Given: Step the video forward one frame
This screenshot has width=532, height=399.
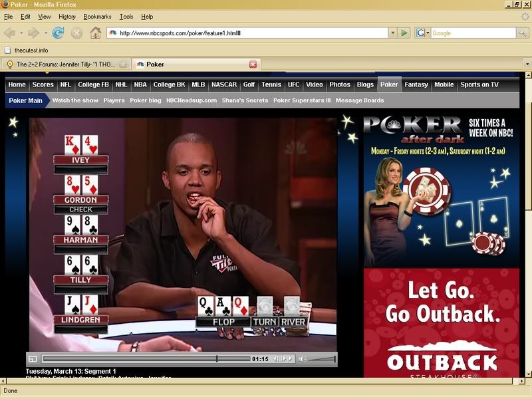Looking at the screenshot, I should 283,358.
